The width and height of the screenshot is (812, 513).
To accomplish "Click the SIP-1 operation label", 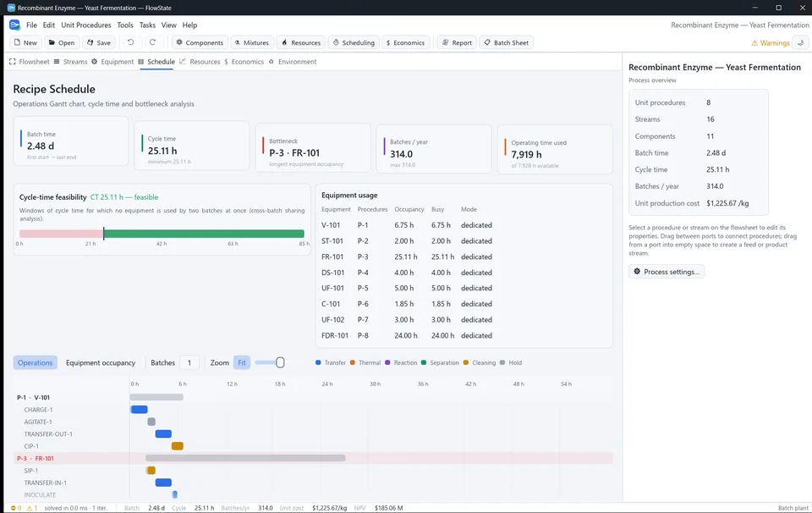I will pyautogui.click(x=31, y=471).
